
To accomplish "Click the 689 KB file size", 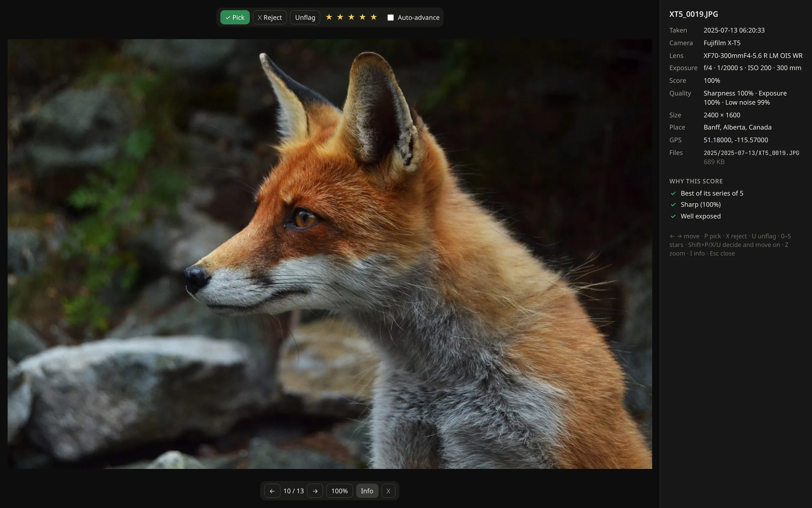I will tap(714, 162).
